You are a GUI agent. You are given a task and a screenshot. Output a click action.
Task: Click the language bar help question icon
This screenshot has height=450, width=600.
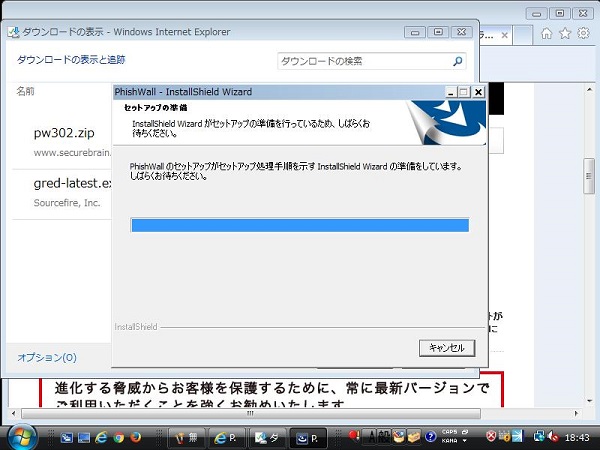pyautogui.click(x=430, y=437)
